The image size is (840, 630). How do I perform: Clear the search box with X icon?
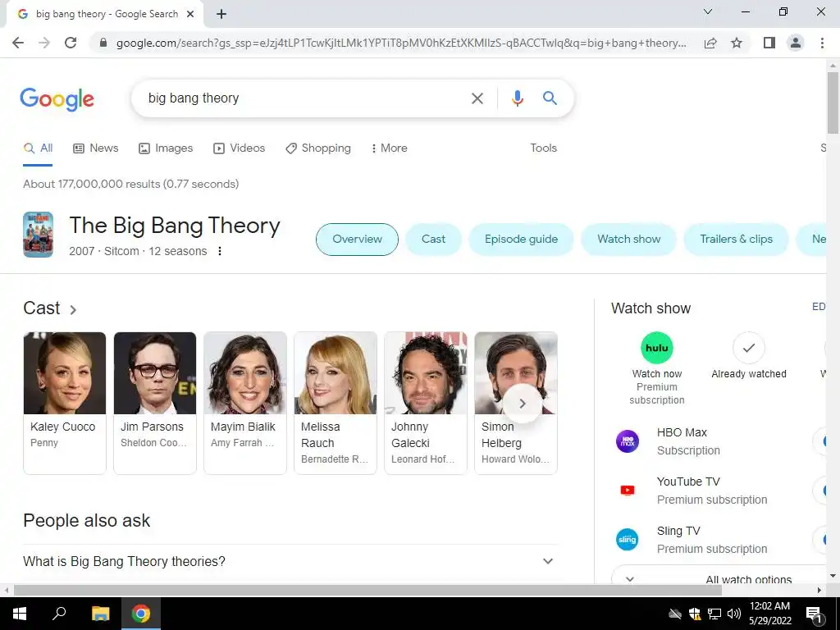477,98
